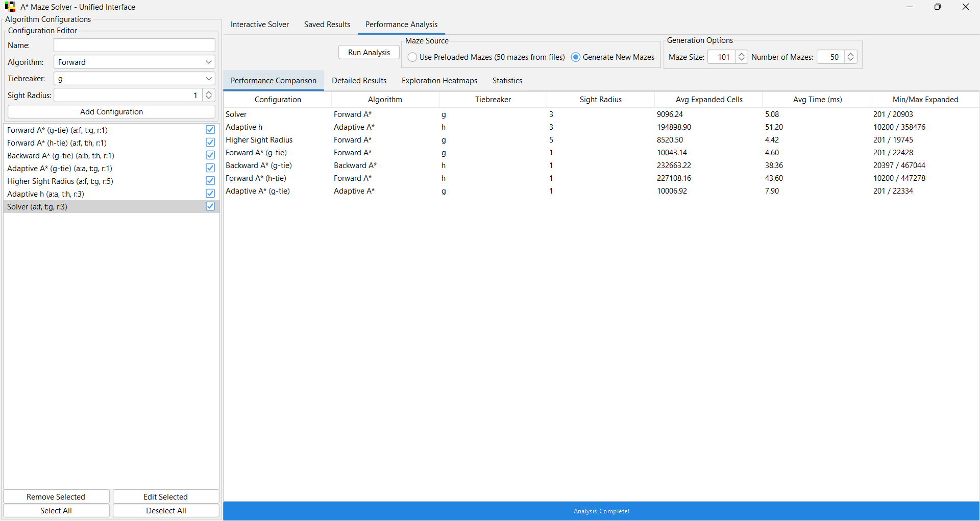Open the Algorithm dropdown

pos(134,62)
